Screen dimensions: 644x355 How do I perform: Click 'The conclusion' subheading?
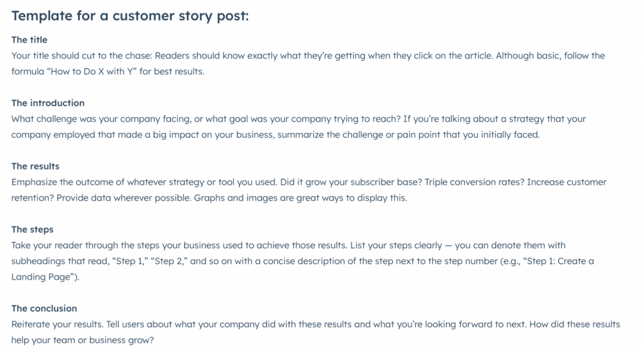44,308
